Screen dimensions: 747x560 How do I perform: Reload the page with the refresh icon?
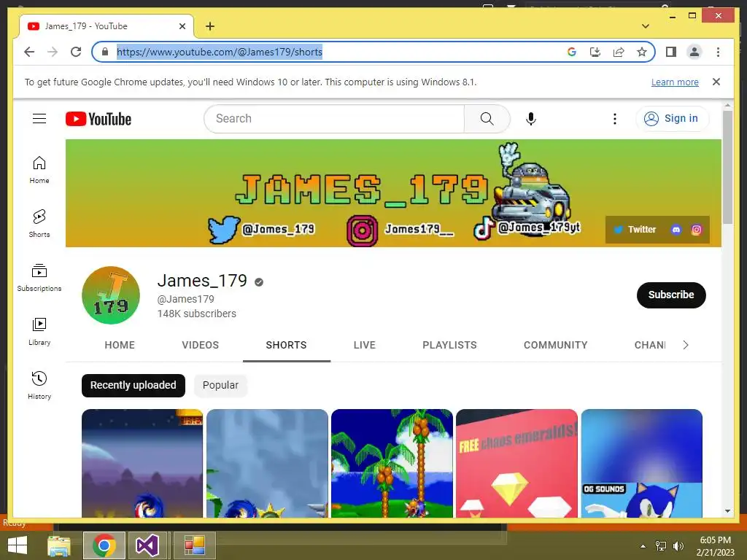click(76, 52)
